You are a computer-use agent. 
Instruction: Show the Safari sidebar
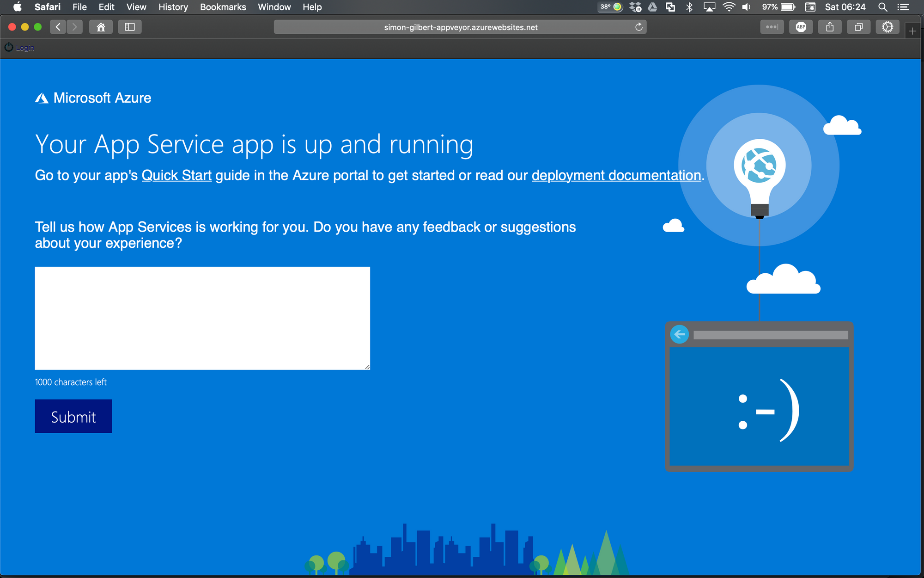point(130,27)
